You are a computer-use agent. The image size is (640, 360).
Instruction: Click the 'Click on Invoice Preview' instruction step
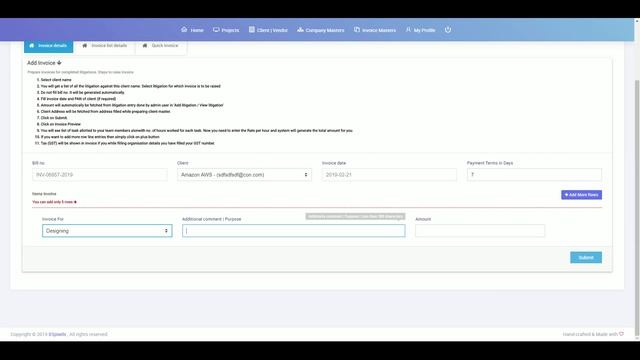pos(61,124)
